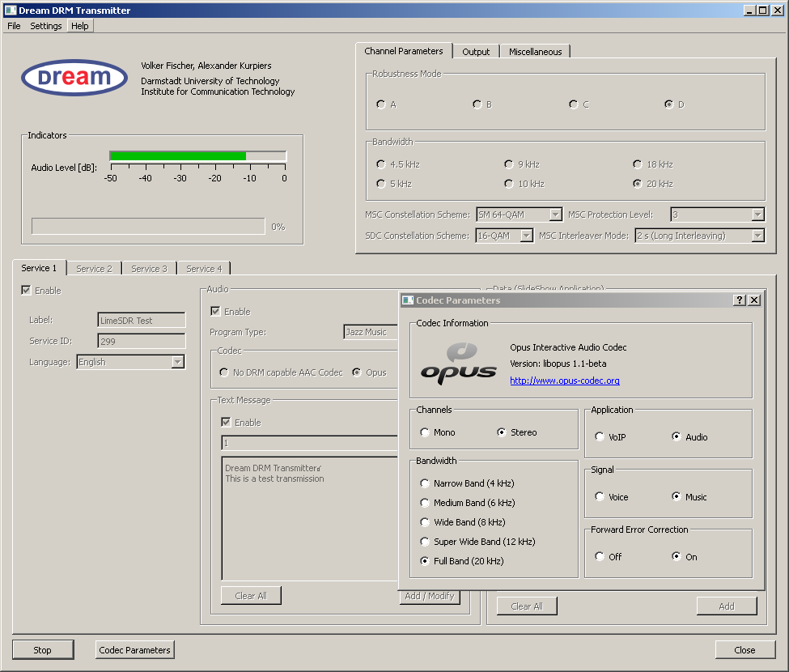Select Robustness Mode B
789x672 pixels.
[x=476, y=104]
